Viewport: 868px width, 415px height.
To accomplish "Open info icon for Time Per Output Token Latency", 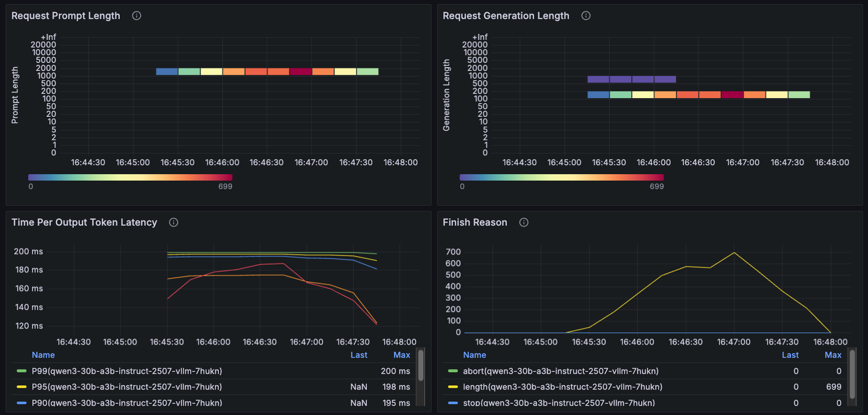I will point(174,223).
